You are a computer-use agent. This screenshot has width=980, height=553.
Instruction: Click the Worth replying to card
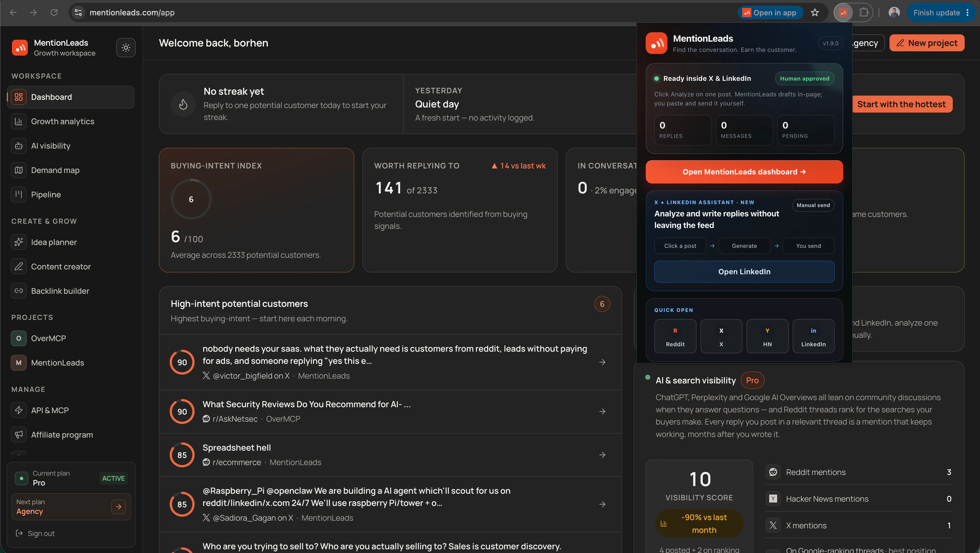click(460, 210)
